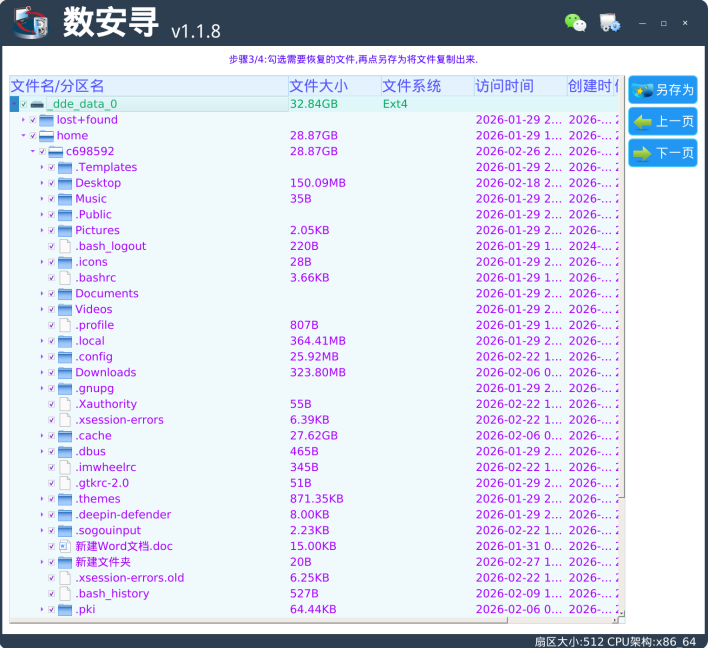This screenshot has height=648, width=708.
Task: Open the shopping cart settings icon
Action: (x=609, y=23)
